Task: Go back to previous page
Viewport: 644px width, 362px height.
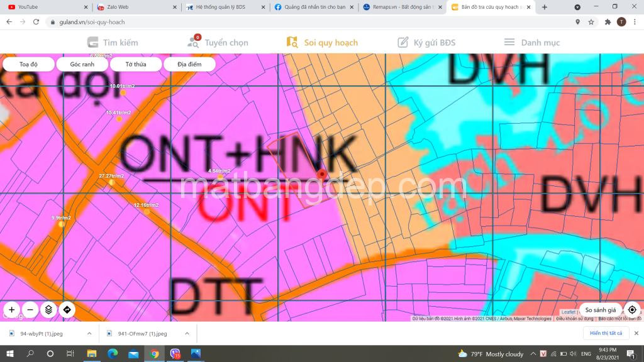Action: pos(9,22)
